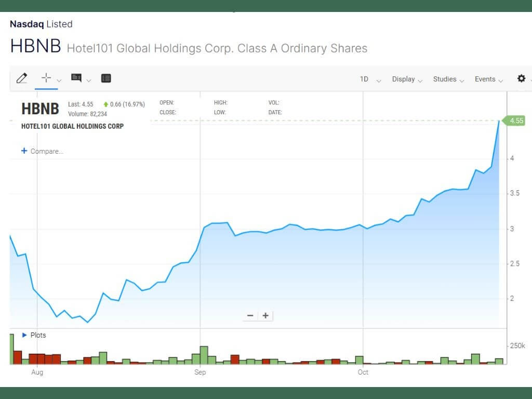Expand the crosshair tool options chevron
Image resolution: width=532 pixels, height=399 pixels.
point(58,81)
